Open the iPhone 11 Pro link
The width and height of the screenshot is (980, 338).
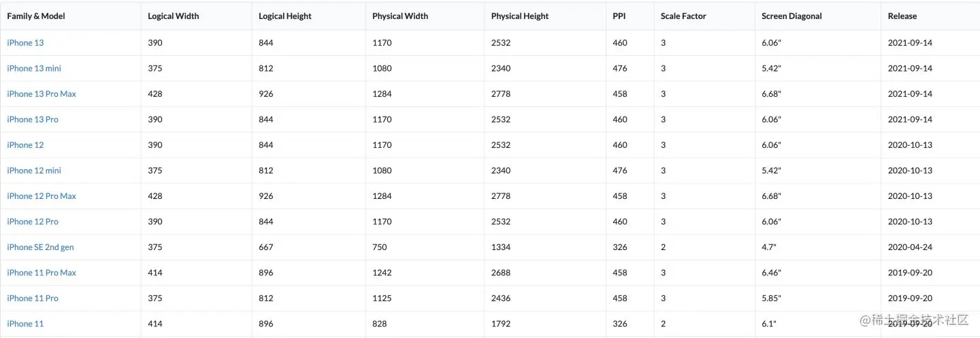coord(33,298)
